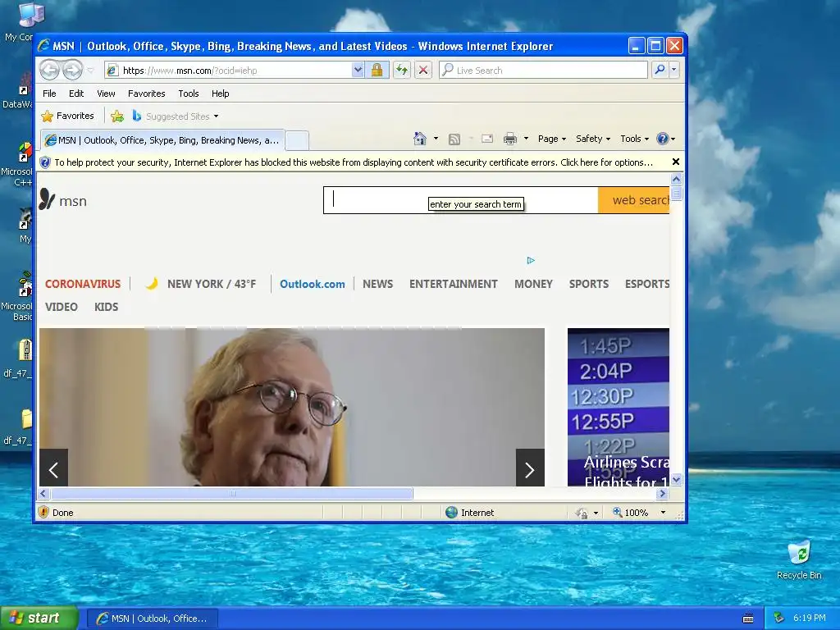Viewport: 840px width, 630px height.
Task: Open the CORONAVIRUS link
Action: 83,284
